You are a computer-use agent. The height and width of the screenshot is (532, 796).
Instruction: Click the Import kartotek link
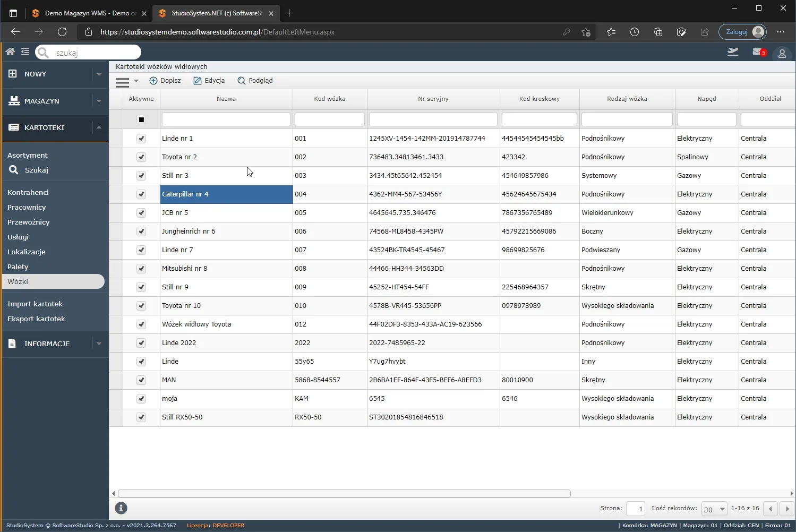pos(35,304)
